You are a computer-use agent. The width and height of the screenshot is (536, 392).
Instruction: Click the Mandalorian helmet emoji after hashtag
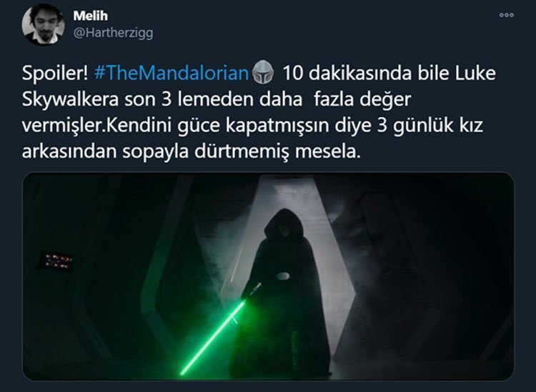coord(262,72)
